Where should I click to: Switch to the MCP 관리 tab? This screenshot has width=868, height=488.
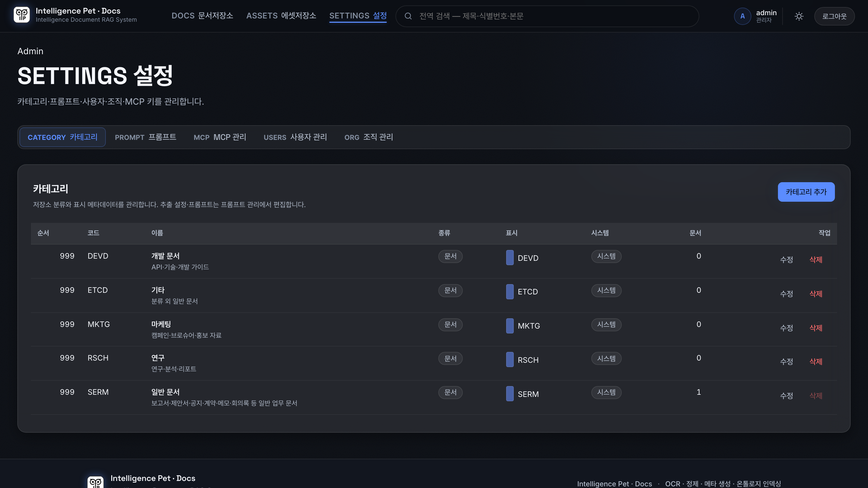click(x=220, y=137)
